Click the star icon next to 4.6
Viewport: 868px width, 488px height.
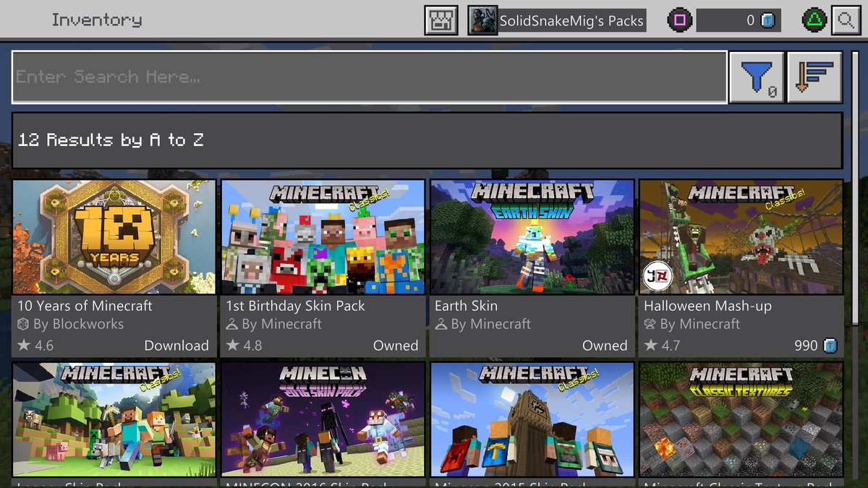pos(24,346)
